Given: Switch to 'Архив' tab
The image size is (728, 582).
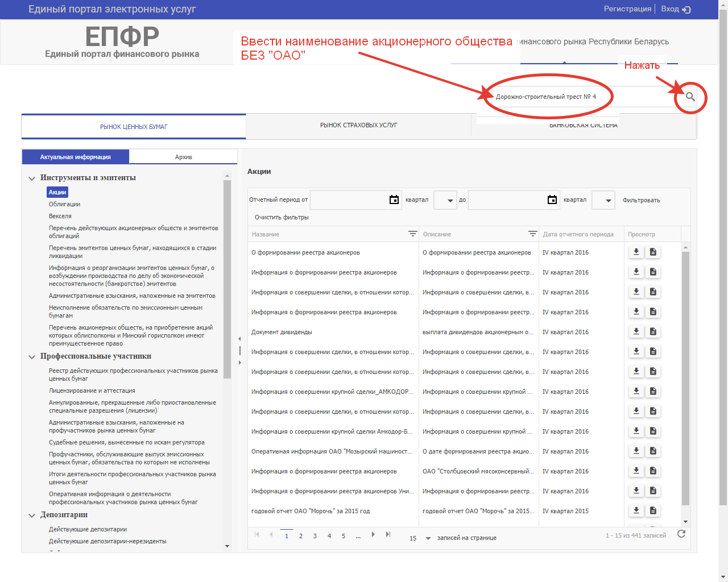Looking at the screenshot, I should 183,157.
